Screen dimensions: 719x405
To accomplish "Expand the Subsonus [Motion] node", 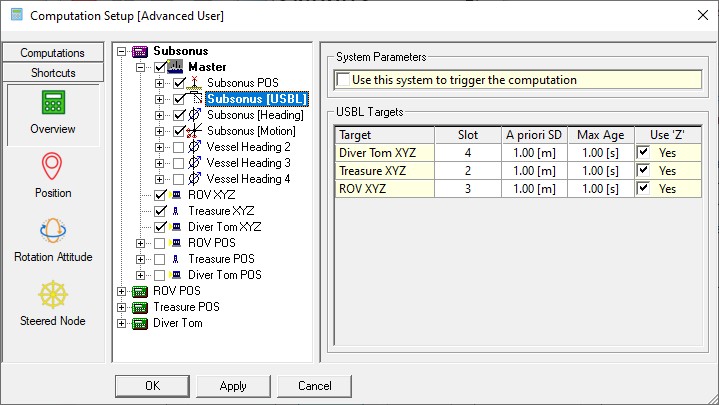I will tap(160, 131).
